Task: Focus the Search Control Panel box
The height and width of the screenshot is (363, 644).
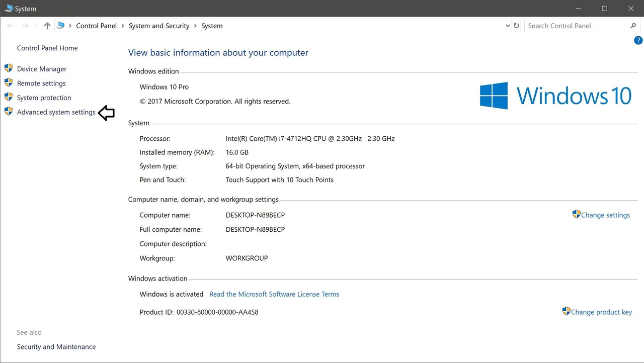Action: click(x=583, y=26)
